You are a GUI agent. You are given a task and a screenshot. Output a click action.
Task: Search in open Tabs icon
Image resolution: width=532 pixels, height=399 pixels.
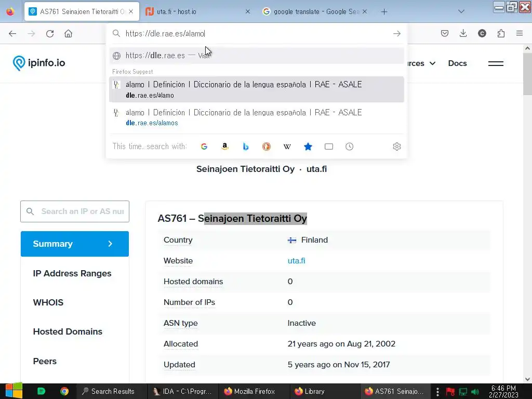point(329,147)
